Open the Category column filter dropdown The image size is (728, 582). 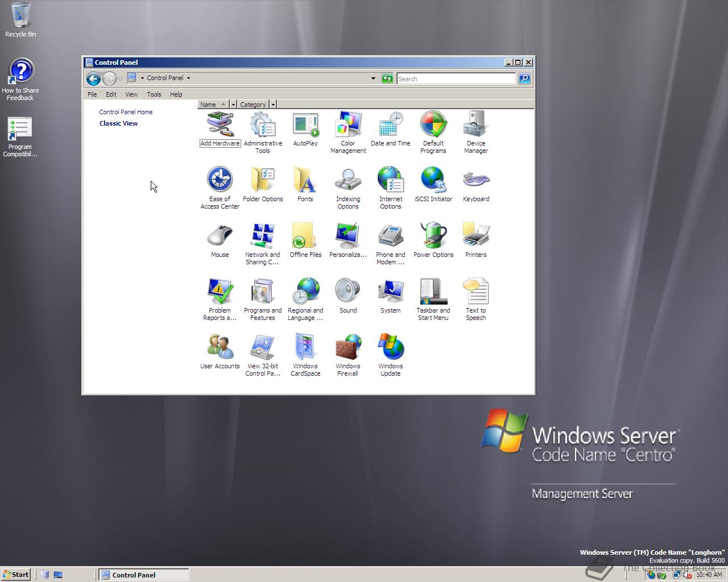click(x=273, y=105)
